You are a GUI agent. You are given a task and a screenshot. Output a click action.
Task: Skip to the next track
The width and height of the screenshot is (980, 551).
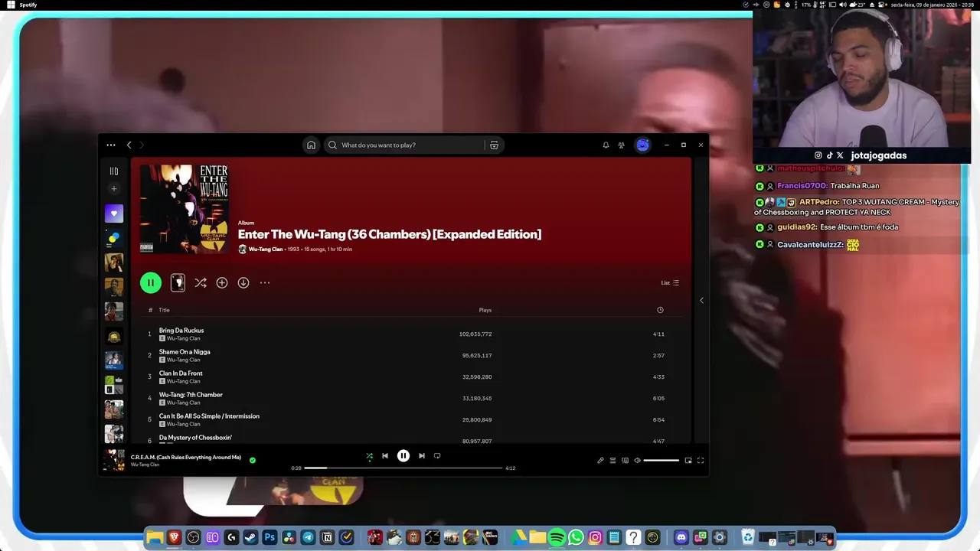coord(421,455)
